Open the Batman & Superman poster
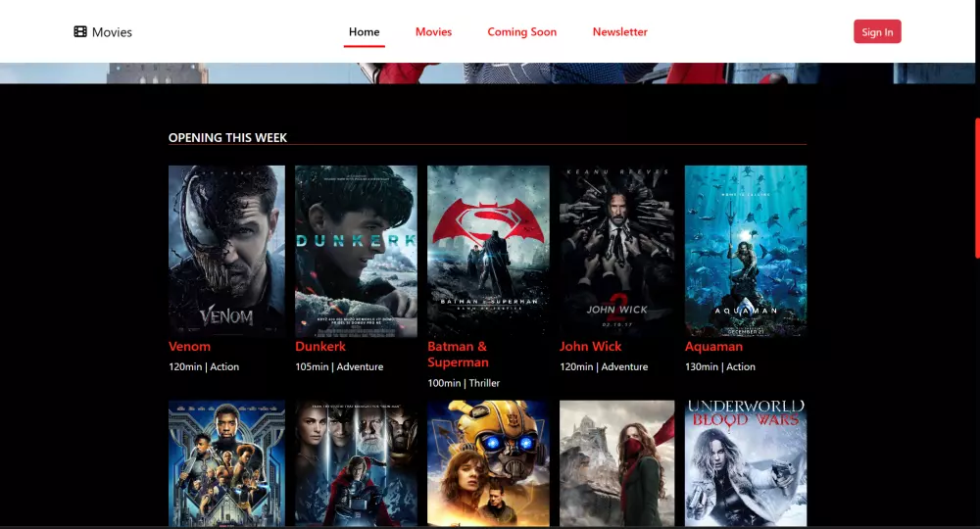This screenshot has height=529, width=980. [x=489, y=251]
